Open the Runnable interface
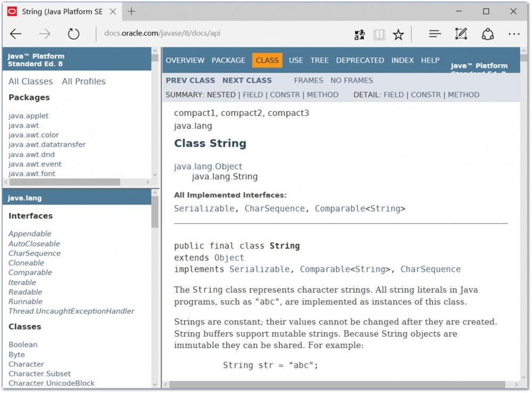532x393 pixels. tap(26, 302)
